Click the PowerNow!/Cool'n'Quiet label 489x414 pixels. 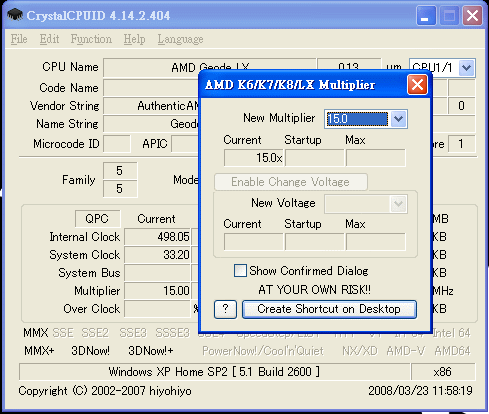pyautogui.click(x=263, y=351)
